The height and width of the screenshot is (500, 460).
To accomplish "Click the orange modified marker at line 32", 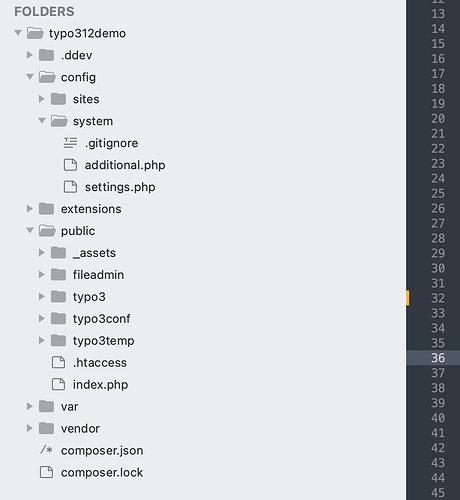I will pyautogui.click(x=407, y=298).
